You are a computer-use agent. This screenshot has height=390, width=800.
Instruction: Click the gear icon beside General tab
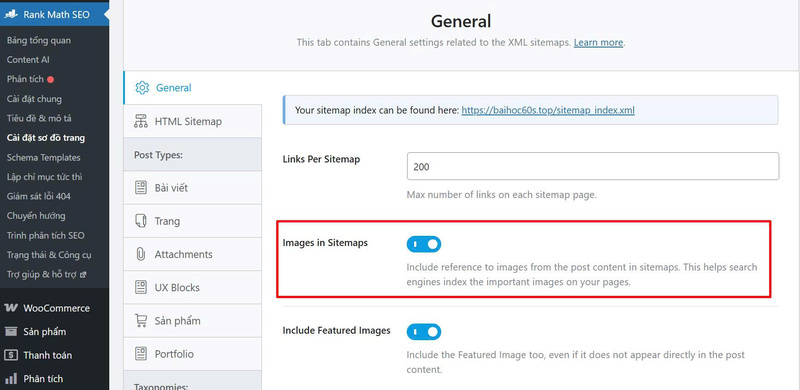click(142, 88)
